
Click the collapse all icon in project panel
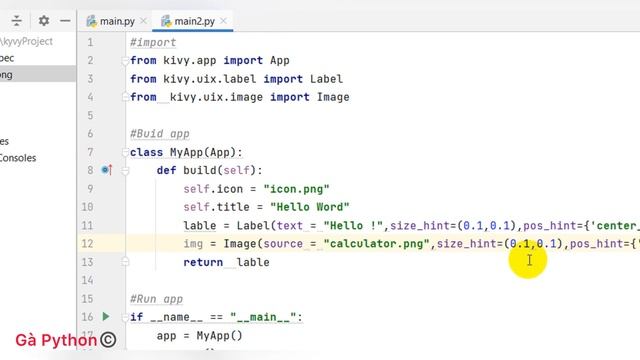pyautogui.click(x=17, y=20)
